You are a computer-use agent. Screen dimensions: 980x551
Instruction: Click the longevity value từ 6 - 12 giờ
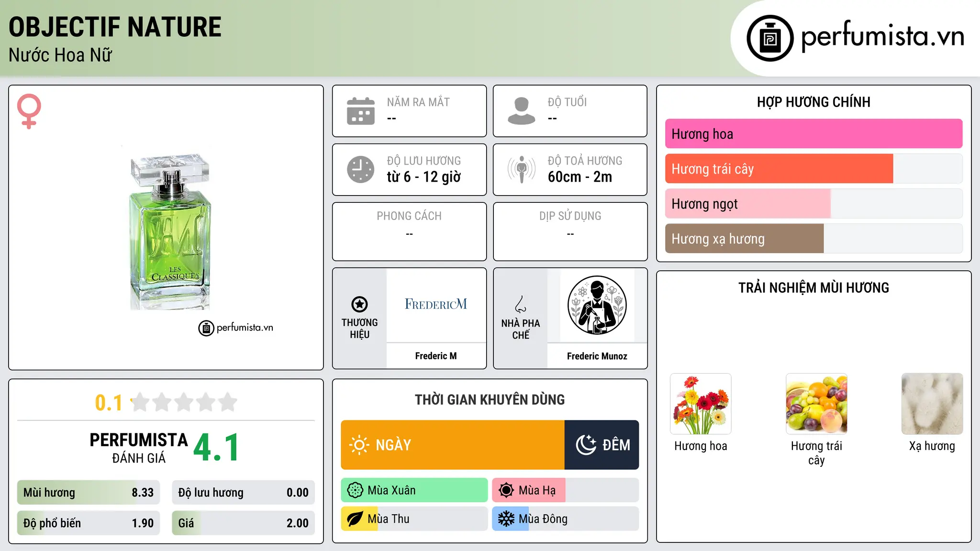tap(424, 177)
